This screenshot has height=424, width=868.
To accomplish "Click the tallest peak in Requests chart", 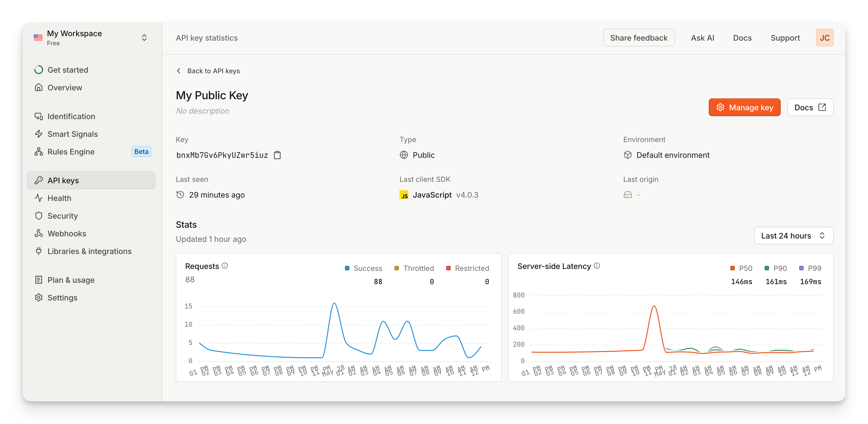I will coord(334,303).
